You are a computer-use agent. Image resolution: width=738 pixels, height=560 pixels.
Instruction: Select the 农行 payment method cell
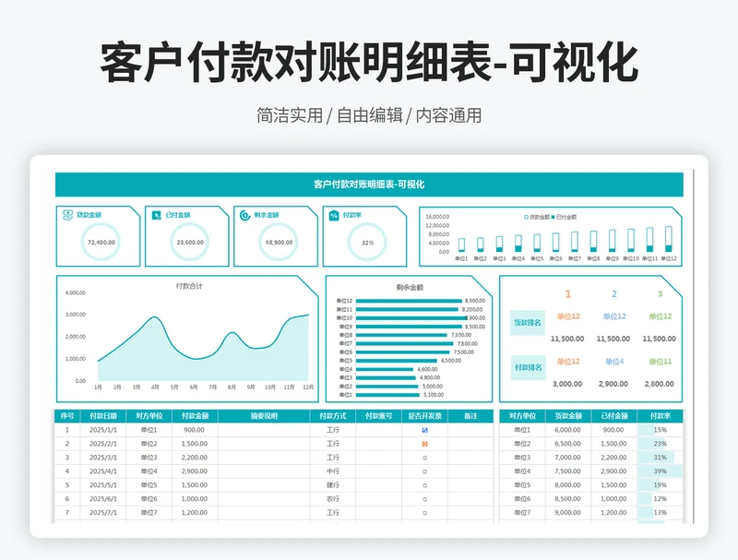pyautogui.click(x=333, y=499)
